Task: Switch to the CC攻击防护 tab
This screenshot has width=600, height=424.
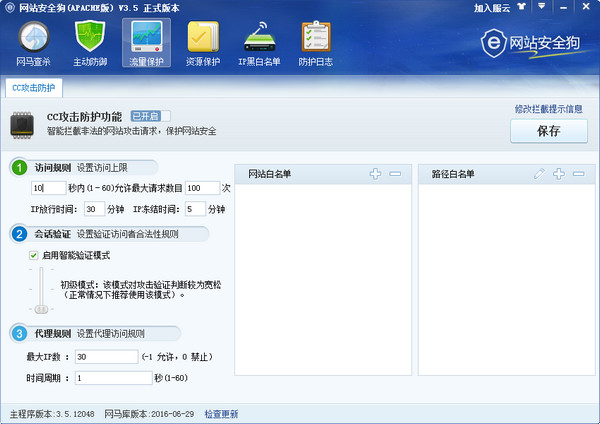Action: pyautogui.click(x=34, y=88)
